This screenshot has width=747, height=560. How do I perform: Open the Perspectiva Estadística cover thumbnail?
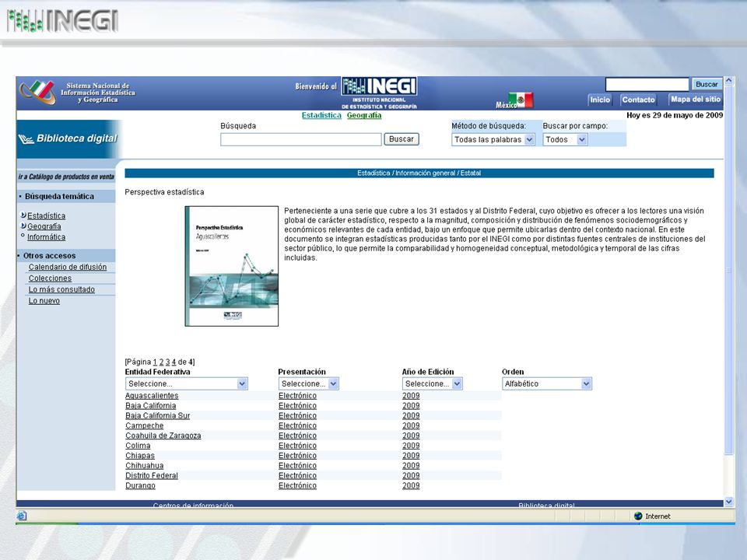tap(232, 266)
